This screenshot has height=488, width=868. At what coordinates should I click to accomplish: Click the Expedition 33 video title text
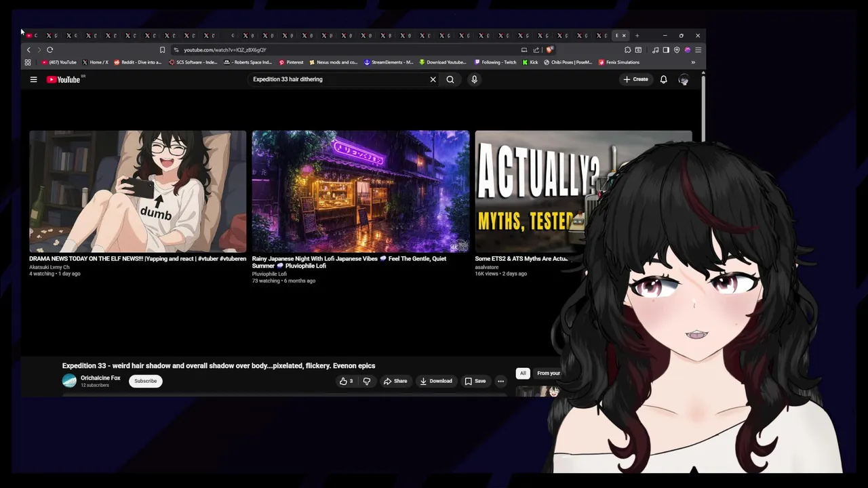[218, 365]
